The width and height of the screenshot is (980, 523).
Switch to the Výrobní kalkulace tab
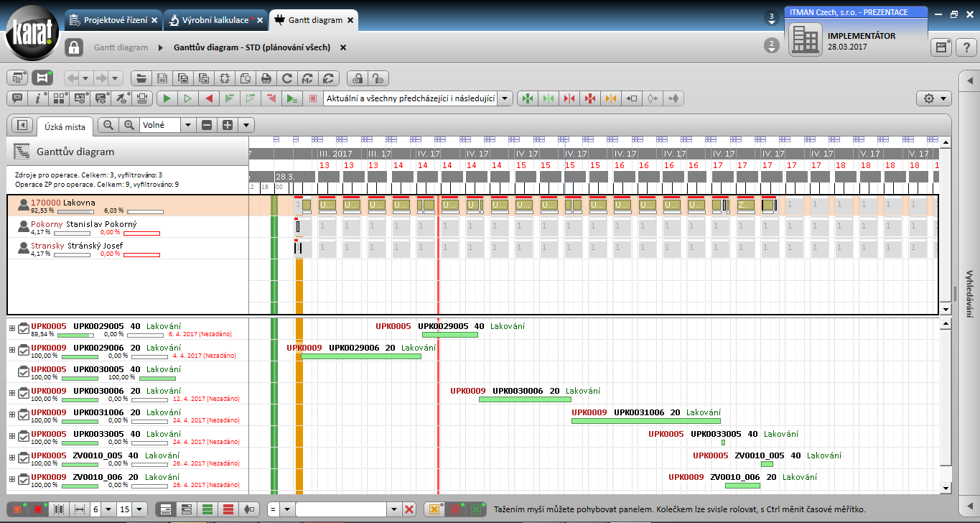[216, 20]
